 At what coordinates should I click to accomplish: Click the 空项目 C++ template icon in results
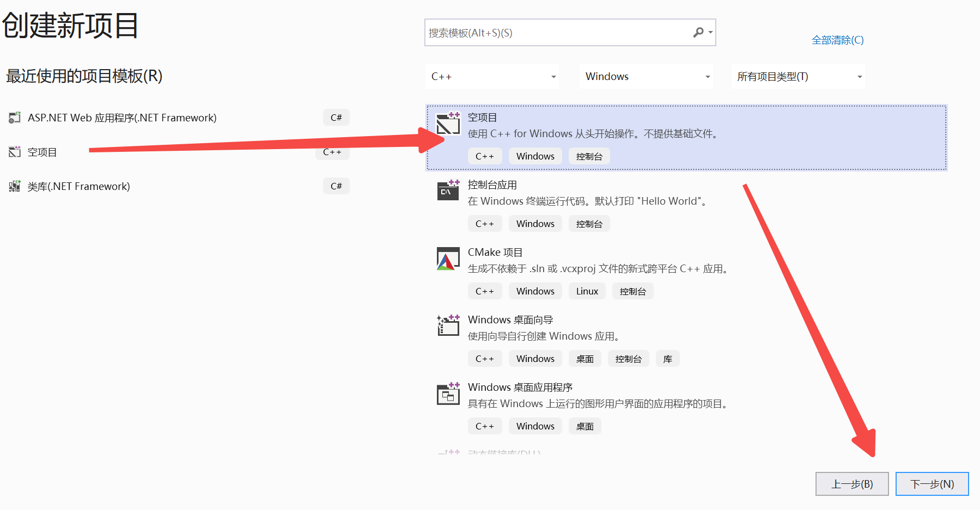448,124
